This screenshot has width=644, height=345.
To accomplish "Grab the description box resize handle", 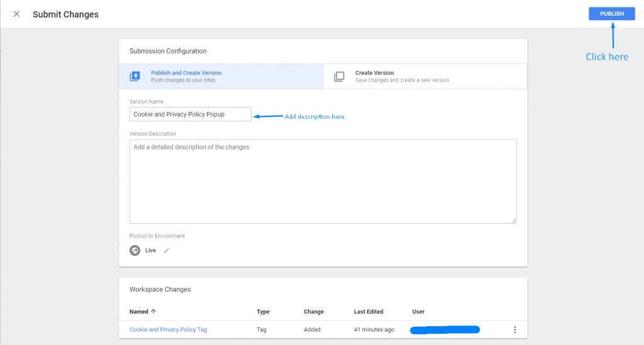I will (x=514, y=221).
